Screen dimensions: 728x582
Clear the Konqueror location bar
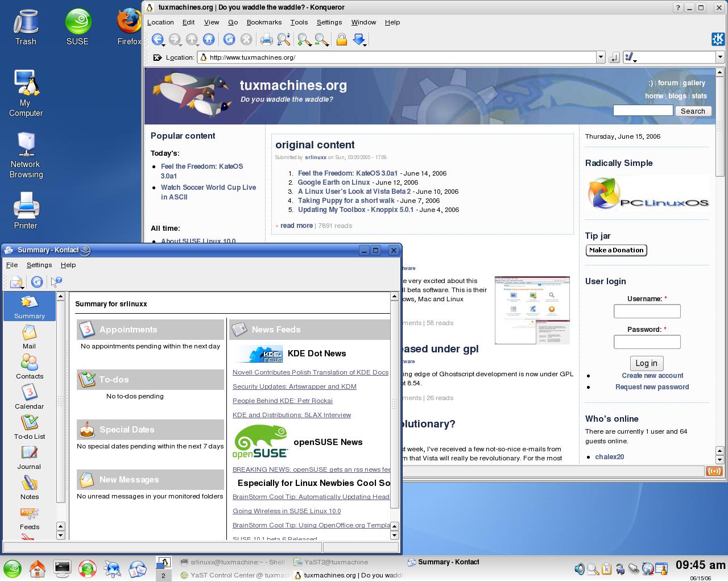tap(157, 57)
